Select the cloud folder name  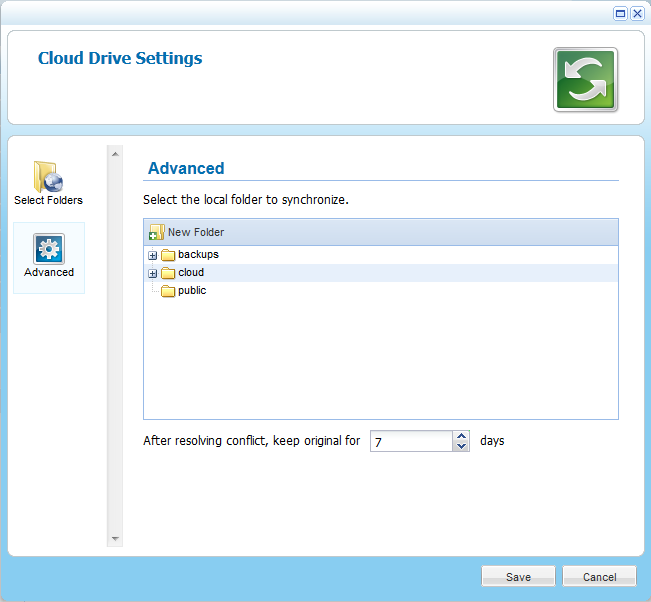[191, 273]
